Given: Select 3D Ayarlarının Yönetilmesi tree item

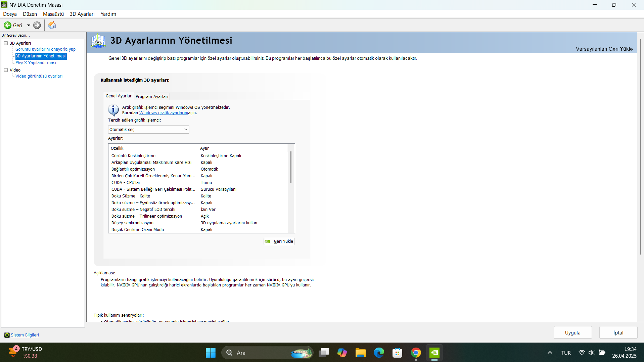Looking at the screenshot, I should coord(41,56).
